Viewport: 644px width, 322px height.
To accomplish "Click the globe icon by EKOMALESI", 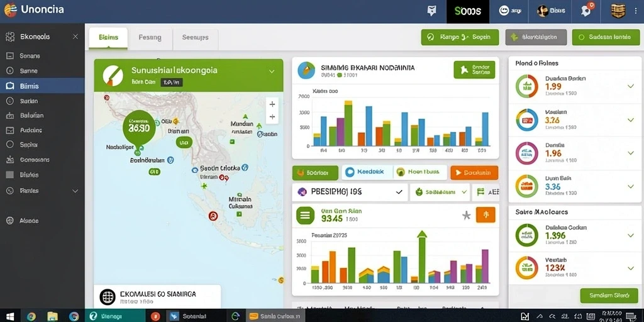I will [107, 297].
